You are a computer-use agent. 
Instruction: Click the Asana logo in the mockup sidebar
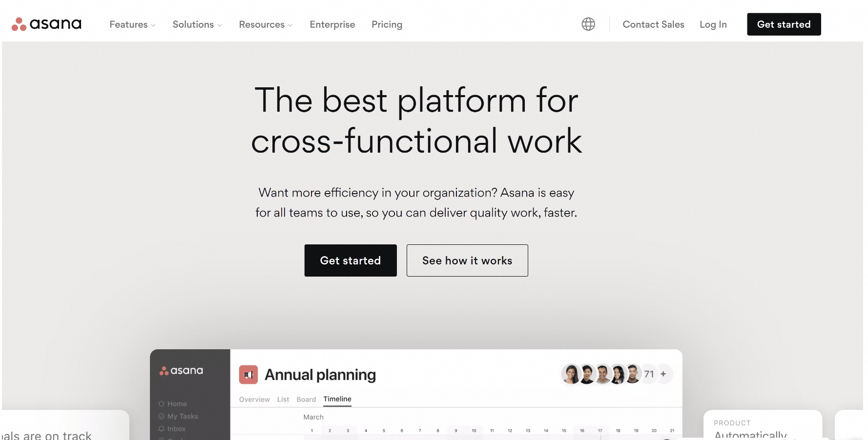pos(181,371)
